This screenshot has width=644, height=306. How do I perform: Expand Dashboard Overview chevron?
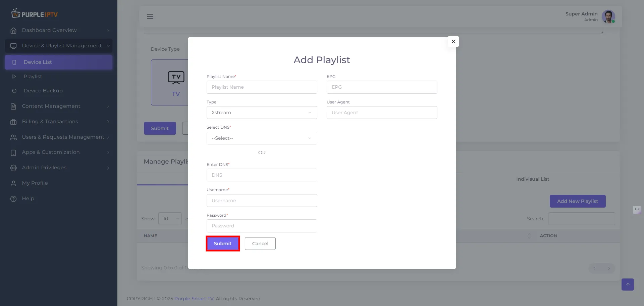click(x=108, y=31)
